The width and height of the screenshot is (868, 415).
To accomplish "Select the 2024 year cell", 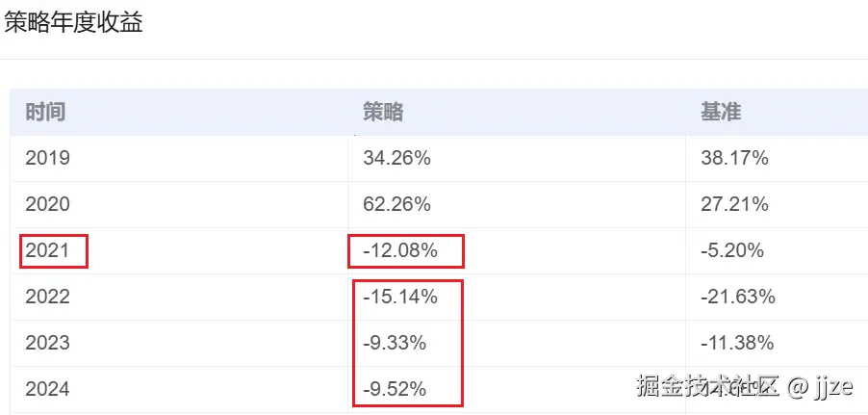I will point(47,390).
